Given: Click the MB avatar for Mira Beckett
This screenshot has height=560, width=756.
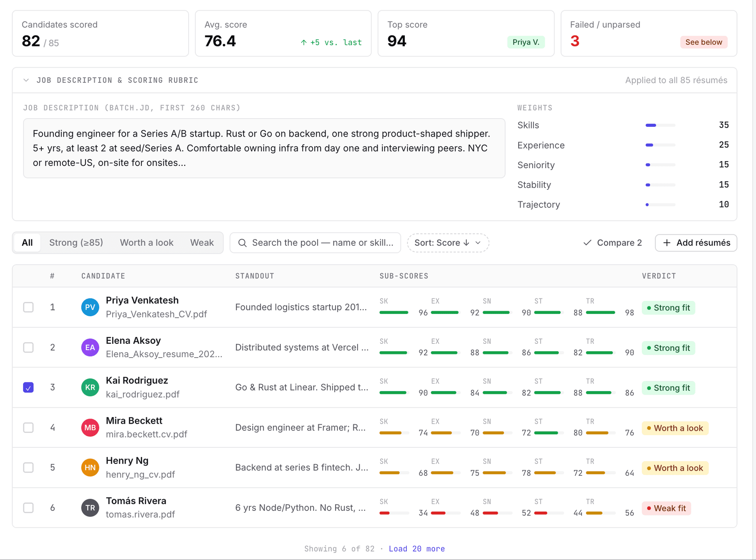Looking at the screenshot, I should pyautogui.click(x=90, y=428).
